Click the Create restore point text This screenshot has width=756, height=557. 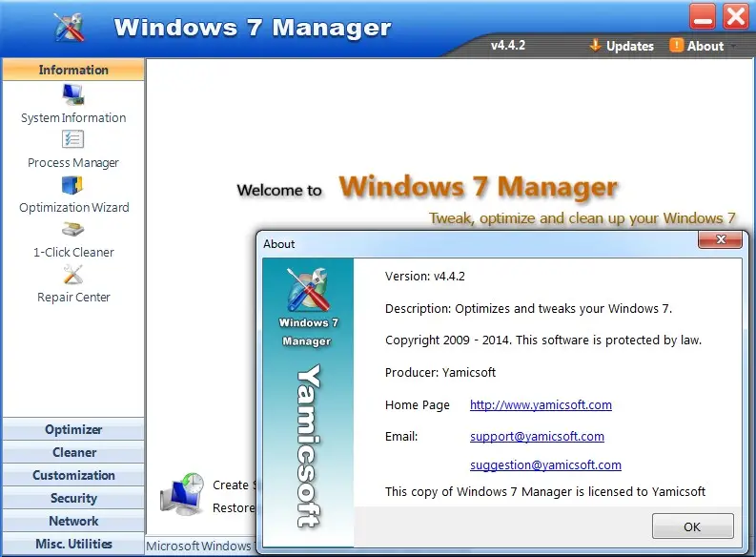(234, 485)
